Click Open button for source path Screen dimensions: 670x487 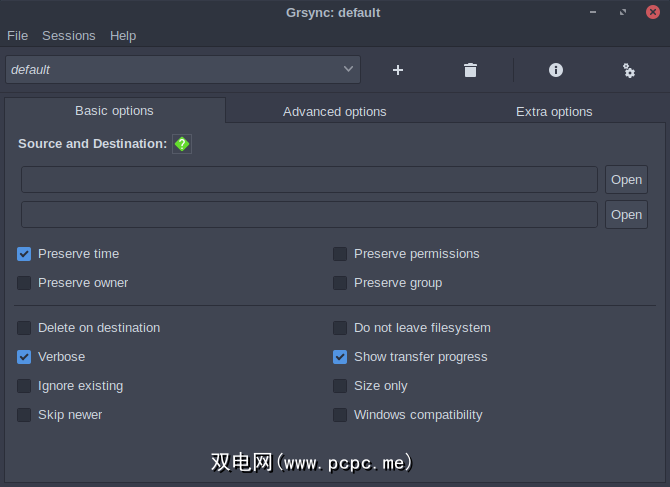click(x=626, y=180)
